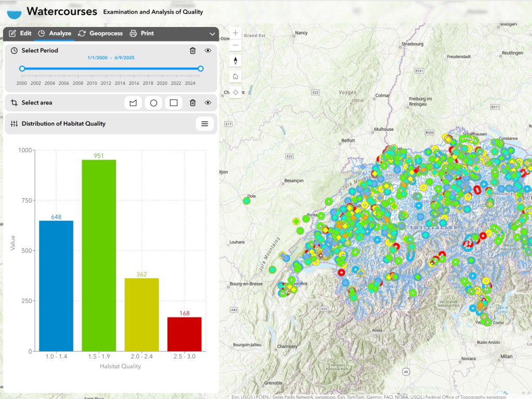Screen dimensions: 532x399
Task: Click the Besançon city label on map
Action: tap(294, 180)
